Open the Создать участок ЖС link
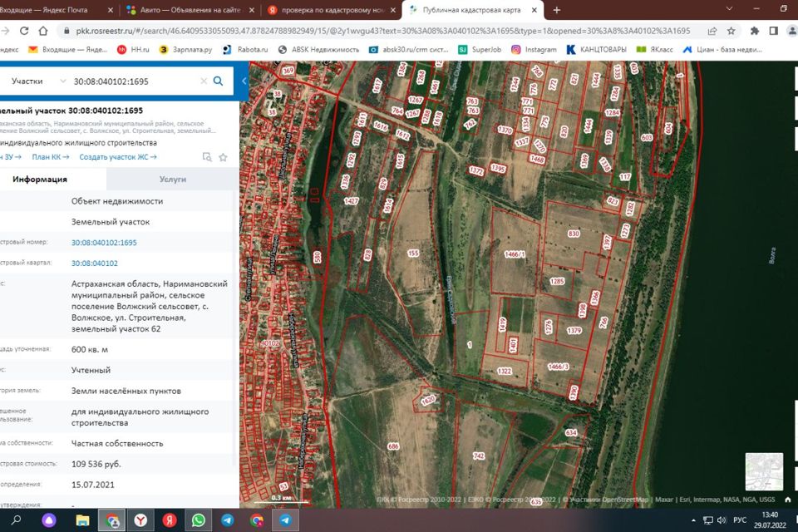This screenshot has height=532, width=798. point(118,157)
